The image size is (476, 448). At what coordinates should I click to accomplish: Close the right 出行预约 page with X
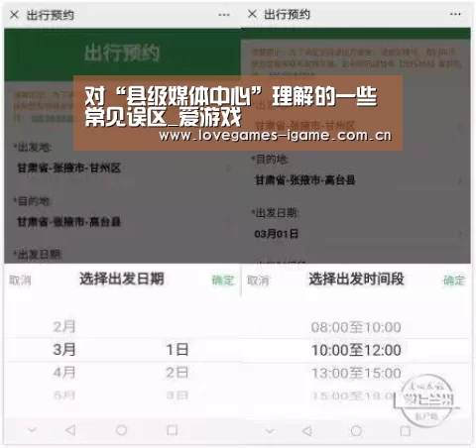(x=252, y=14)
